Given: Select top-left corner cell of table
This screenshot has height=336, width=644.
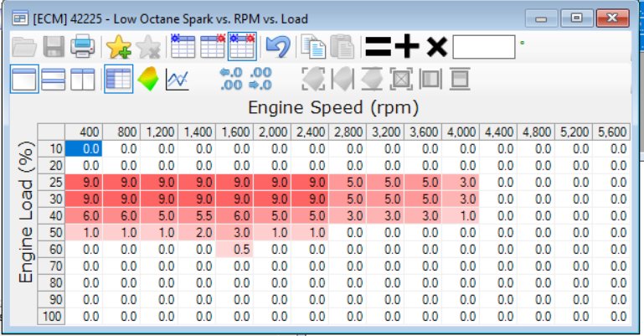Looking at the screenshot, I should tap(51, 132).
